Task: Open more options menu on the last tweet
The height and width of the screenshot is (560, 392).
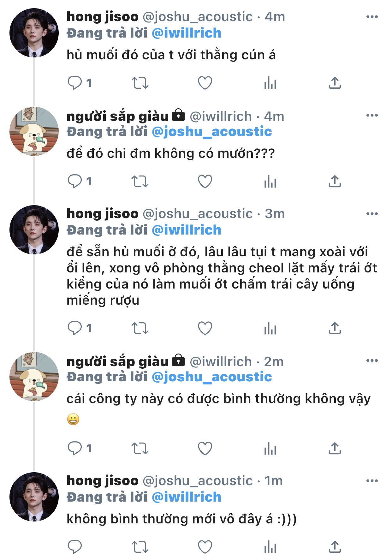Action: coord(372,481)
